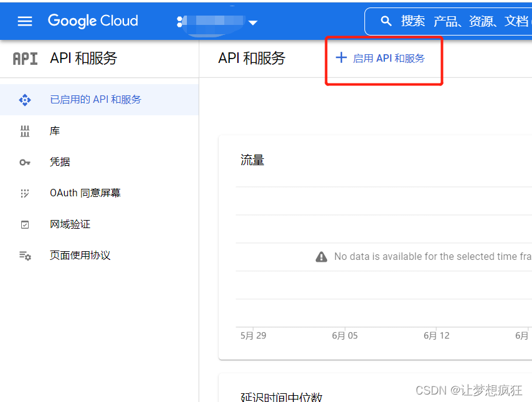Open the 库 page link
532x402 pixels.
pyautogui.click(x=54, y=130)
